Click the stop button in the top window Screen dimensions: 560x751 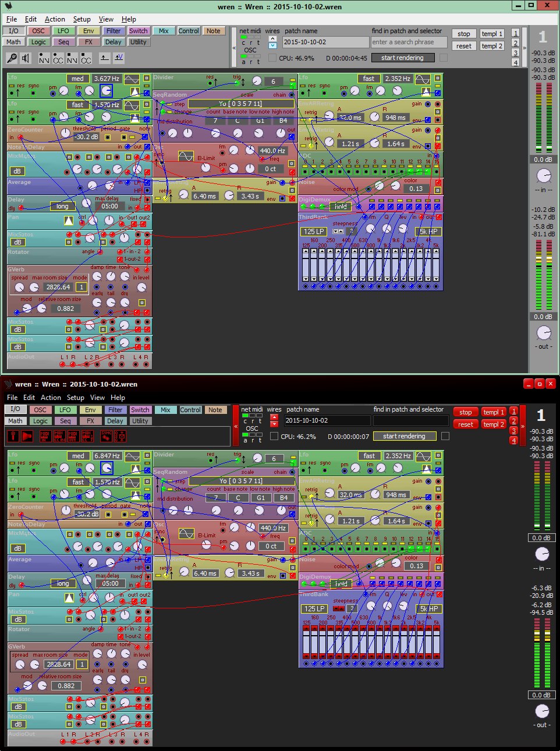coord(464,34)
